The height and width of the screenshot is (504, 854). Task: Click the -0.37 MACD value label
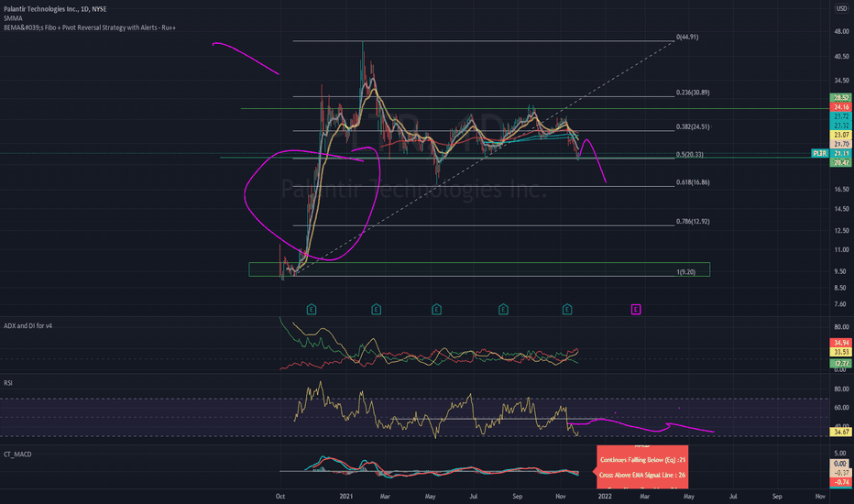click(841, 473)
